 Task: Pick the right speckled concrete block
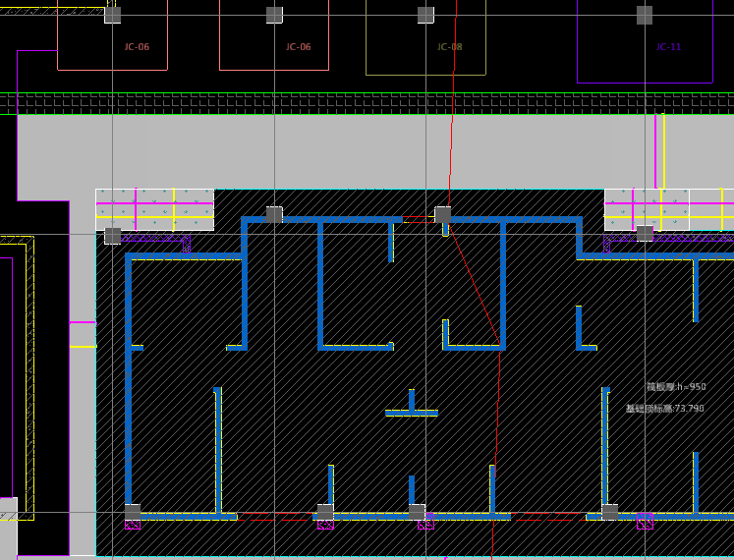[x=647, y=209]
